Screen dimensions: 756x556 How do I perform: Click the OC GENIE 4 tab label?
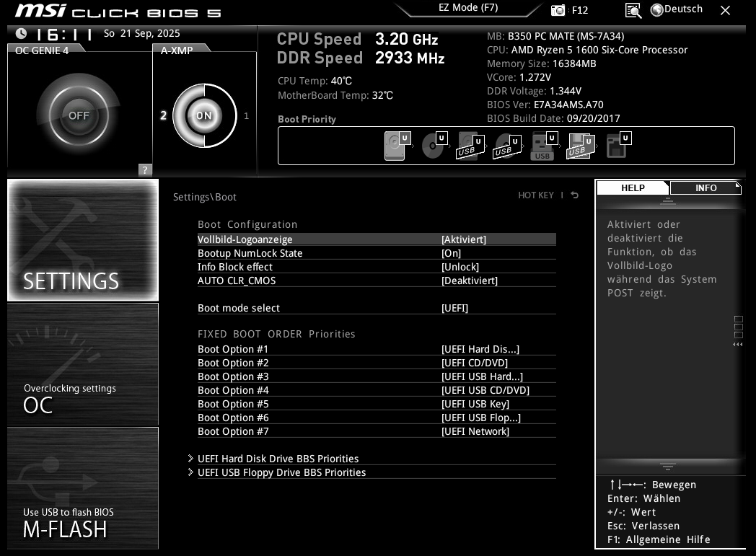(x=42, y=50)
